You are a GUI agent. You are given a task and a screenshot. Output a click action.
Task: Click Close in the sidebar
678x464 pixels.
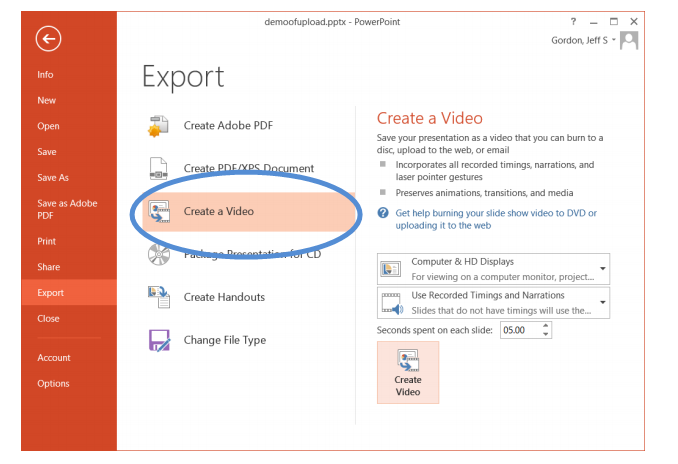(x=48, y=319)
